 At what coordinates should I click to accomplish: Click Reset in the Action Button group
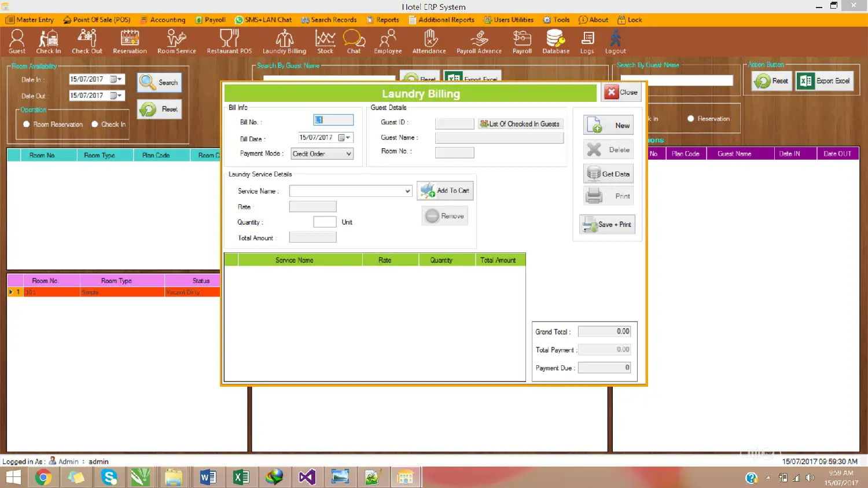(772, 81)
